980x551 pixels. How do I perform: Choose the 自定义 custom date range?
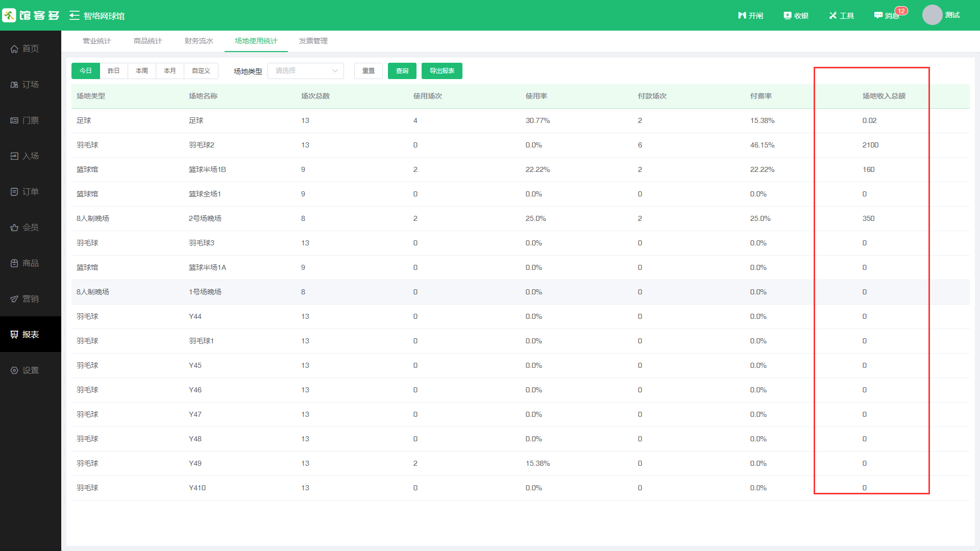tap(201, 71)
